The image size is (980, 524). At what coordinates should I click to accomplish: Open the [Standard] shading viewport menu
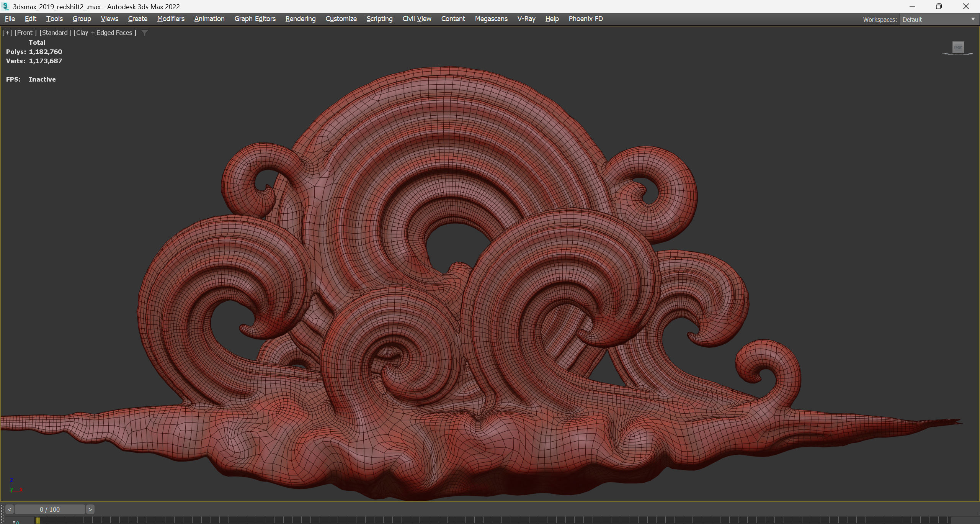(56, 33)
